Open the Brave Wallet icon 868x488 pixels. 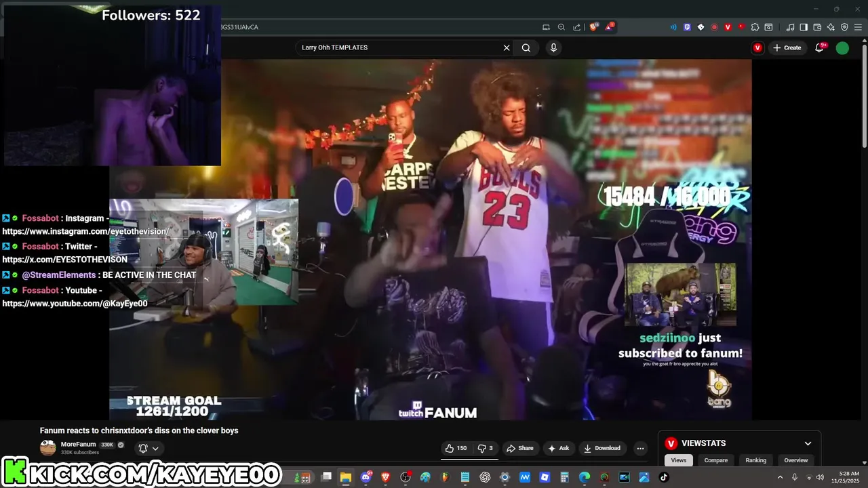[816, 27]
